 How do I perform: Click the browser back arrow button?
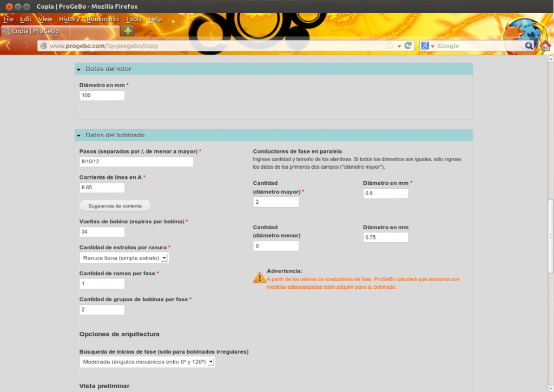[x=9, y=46]
